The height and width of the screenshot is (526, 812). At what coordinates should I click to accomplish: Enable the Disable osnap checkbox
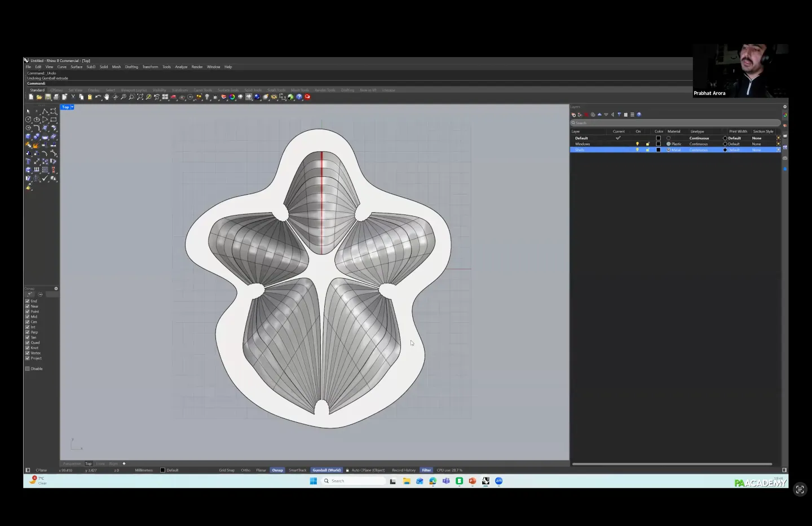pos(28,369)
